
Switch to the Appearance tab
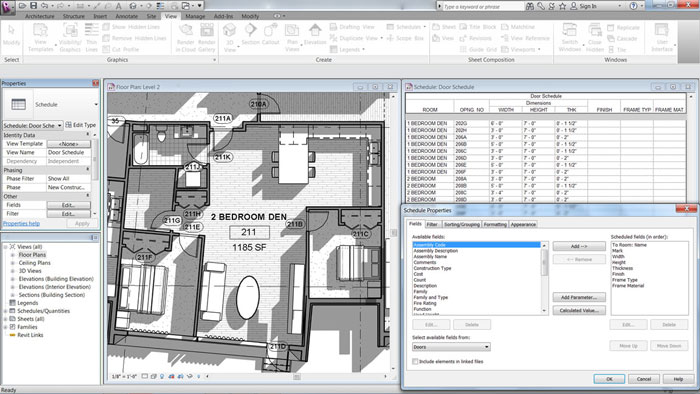point(523,224)
